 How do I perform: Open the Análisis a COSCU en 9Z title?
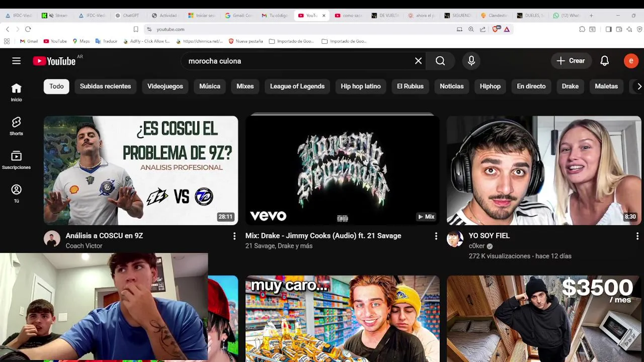[104, 235]
